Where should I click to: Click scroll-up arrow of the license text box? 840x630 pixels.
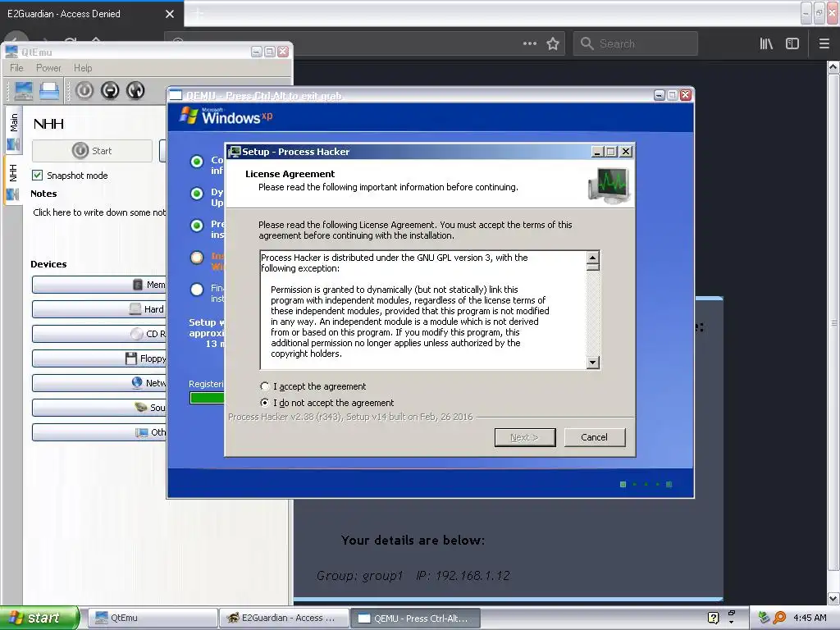(592, 258)
